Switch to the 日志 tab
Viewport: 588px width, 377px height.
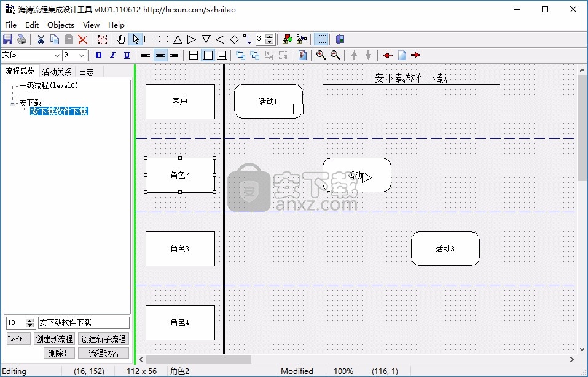click(x=86, y=72)
